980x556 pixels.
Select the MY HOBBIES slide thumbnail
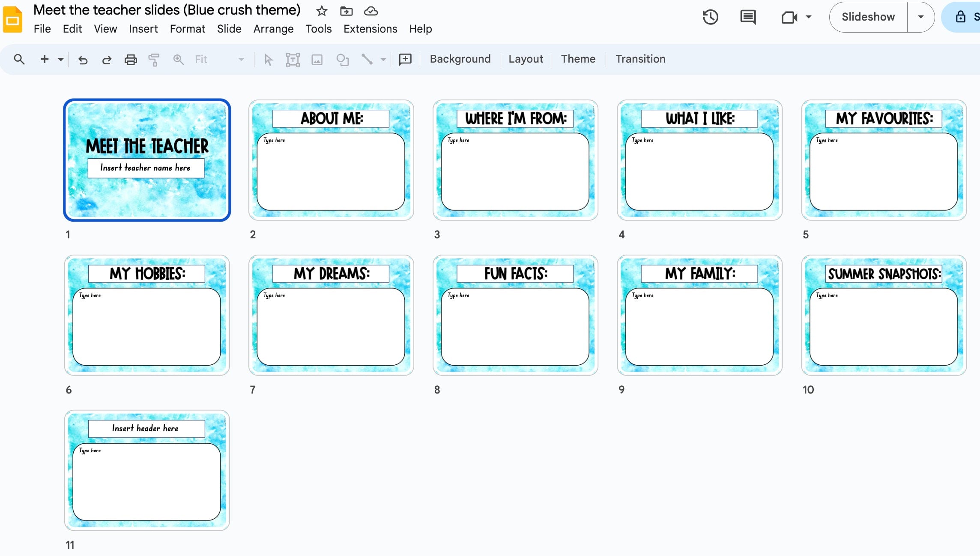click(x=147, y=315)
